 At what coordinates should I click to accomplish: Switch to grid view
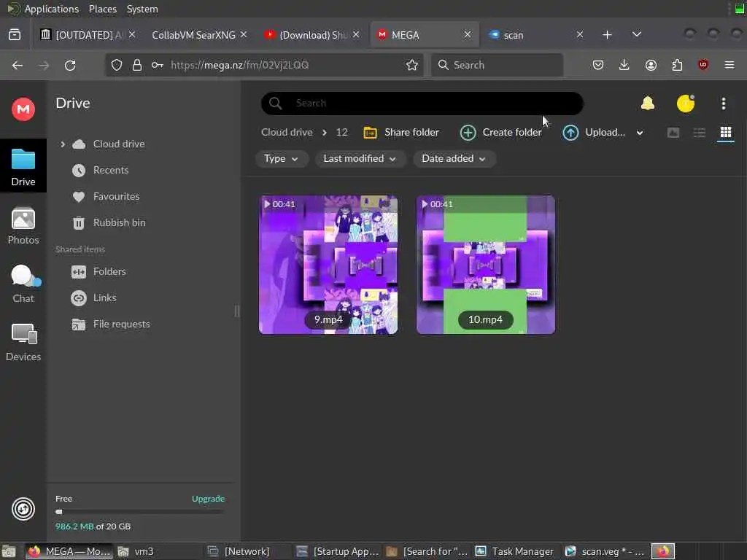click(x=726, y=133)
